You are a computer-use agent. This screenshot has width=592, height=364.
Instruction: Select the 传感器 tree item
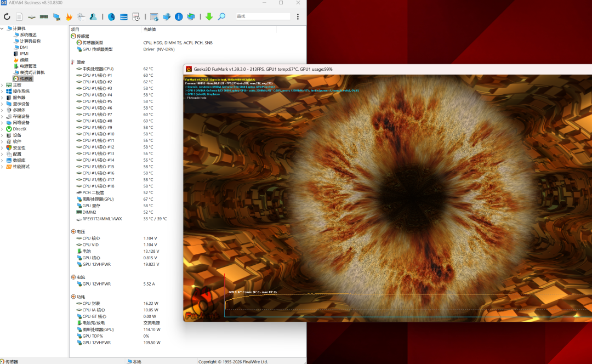(x=23, y=78)
